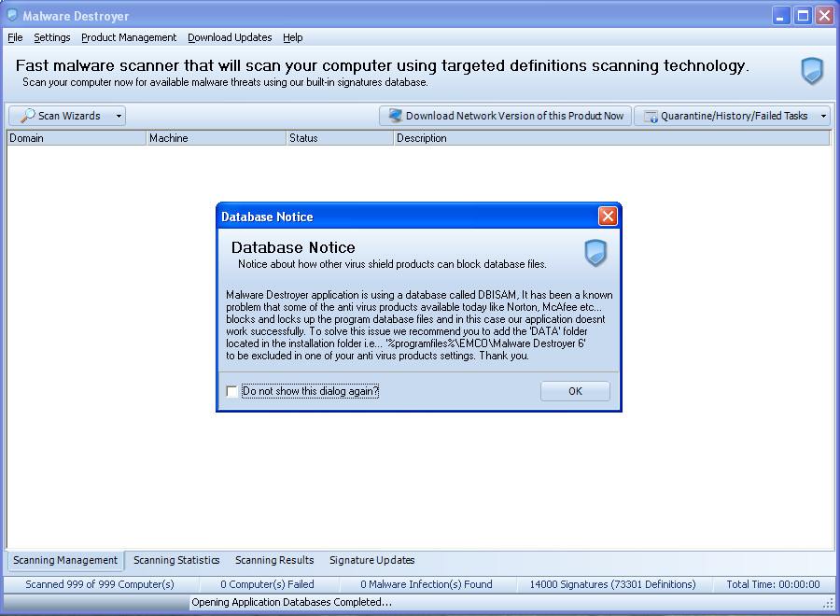Click the Malware Destroyer title bar shield icon

12,16
